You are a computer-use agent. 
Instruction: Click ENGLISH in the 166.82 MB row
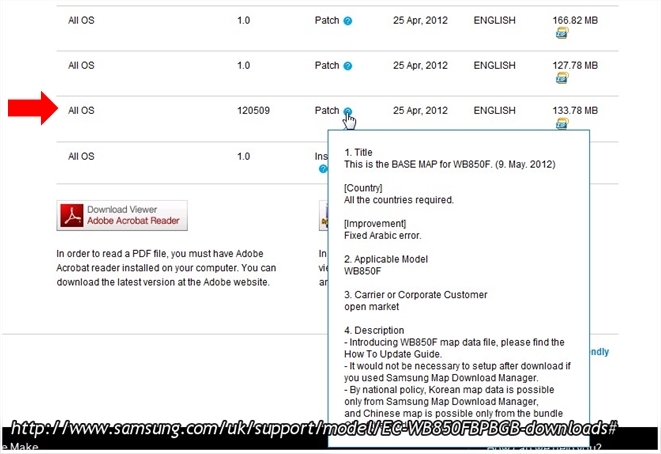(x=494, y=20)
